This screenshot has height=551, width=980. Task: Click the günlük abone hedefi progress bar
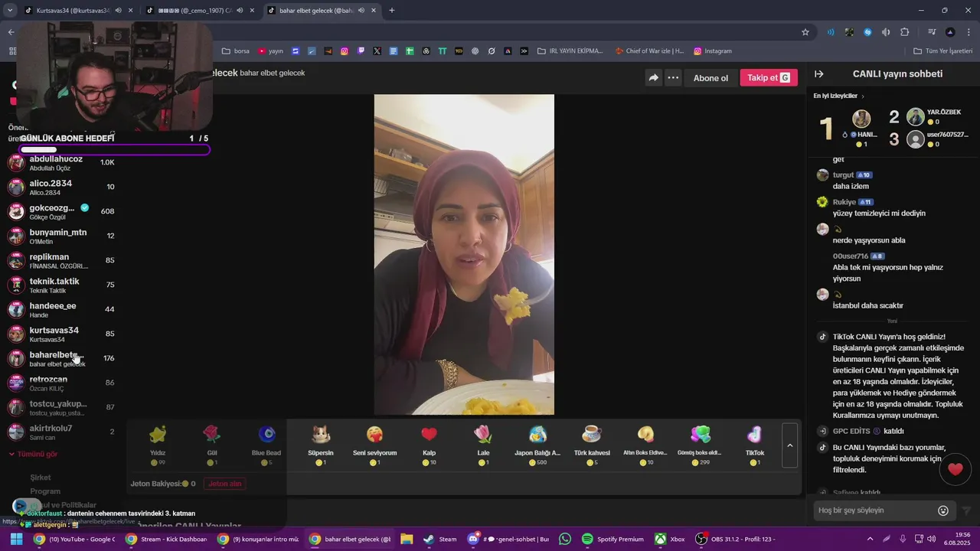coord(115,149)
